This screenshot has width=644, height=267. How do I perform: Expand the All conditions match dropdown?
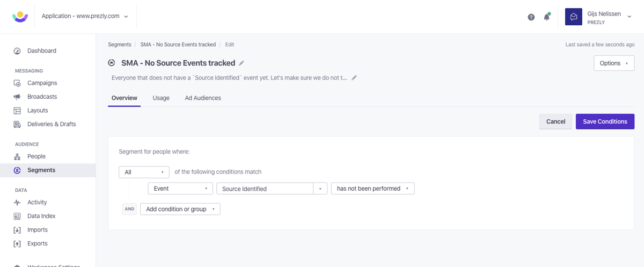coord(144,172)
